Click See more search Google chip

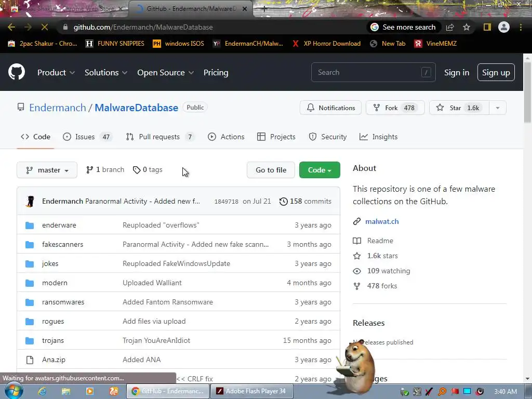pos(403,27)
